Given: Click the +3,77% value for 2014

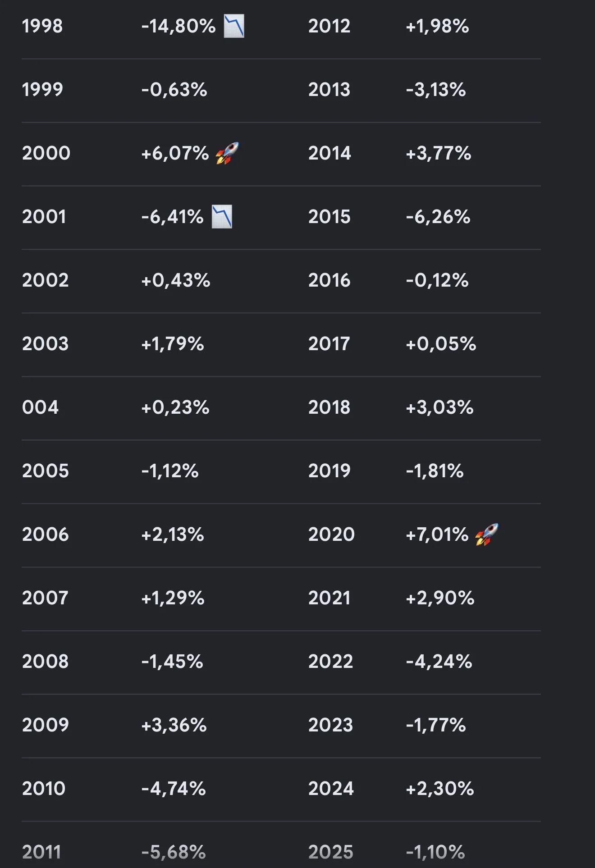Looking at the screenshot, I should (439, 153).
